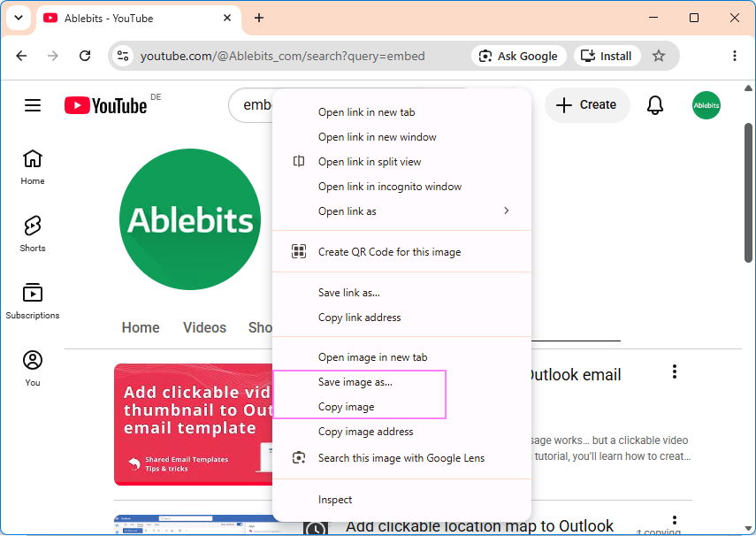Expand the Open link as submenu
756x536 pixels.
tap(401, 211)
